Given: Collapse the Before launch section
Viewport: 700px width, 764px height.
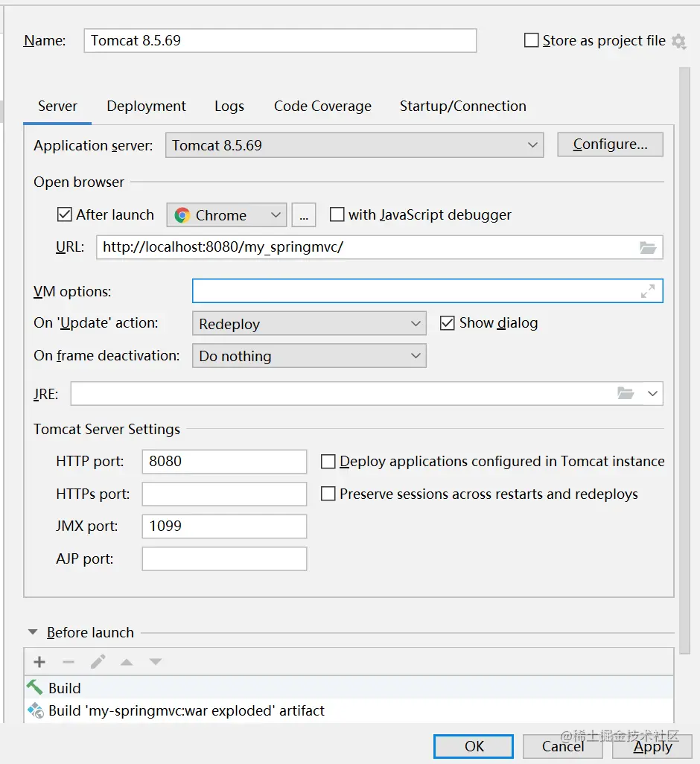Looking at the screenshot, I should [x=33, y=632].
